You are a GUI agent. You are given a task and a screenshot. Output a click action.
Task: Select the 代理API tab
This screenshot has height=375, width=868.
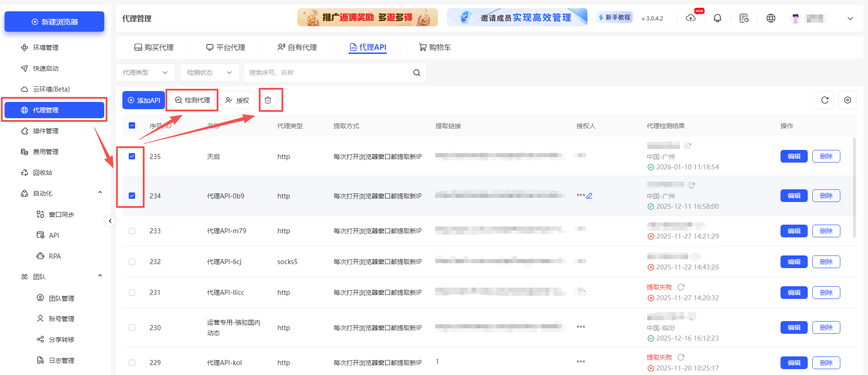tap(368, 48)
